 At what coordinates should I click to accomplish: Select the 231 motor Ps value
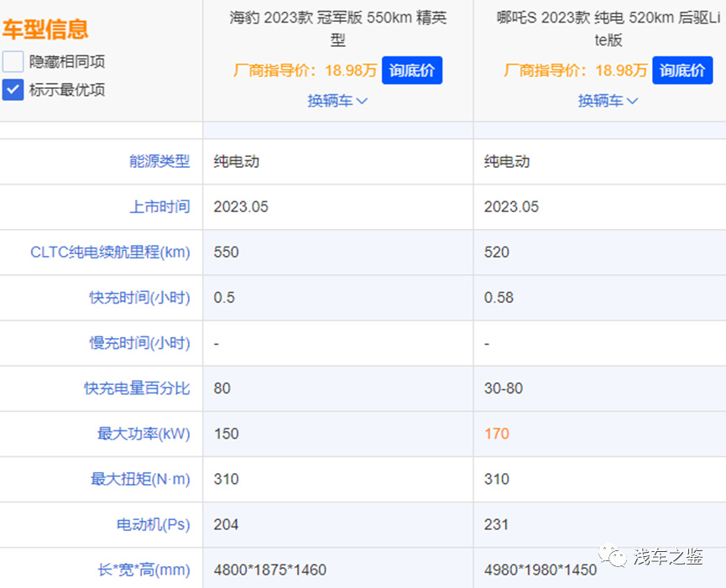click(496, 524)
